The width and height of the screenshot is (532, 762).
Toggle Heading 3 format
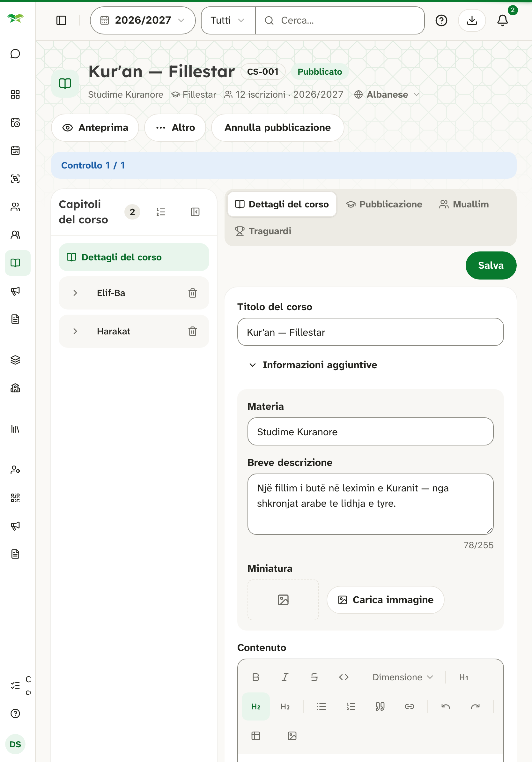click(285, 706)
